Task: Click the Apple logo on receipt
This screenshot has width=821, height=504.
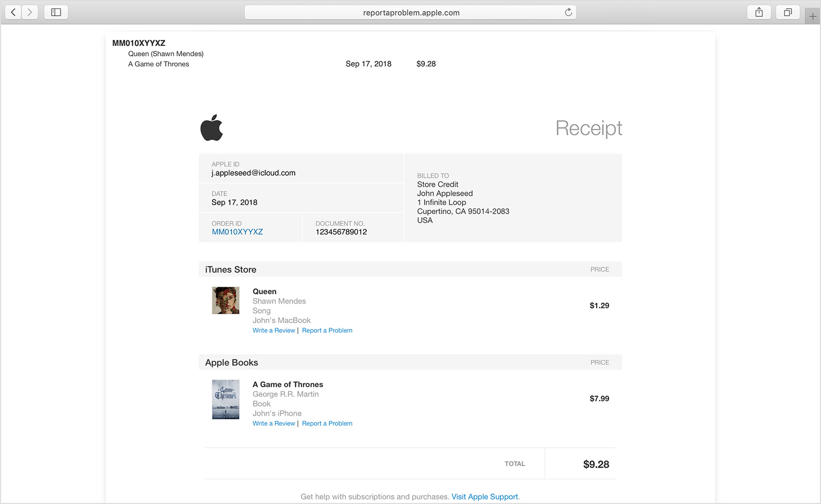Action: coord(212,127)
